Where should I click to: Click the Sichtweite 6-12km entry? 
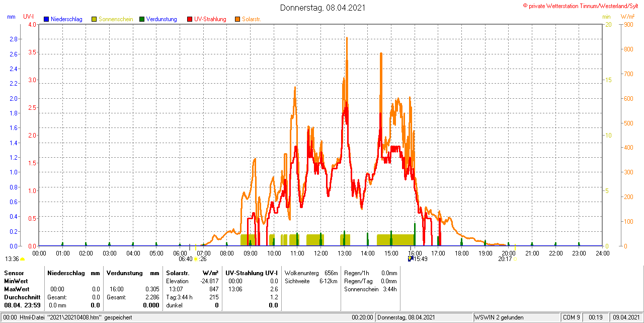tap(311, 281)
